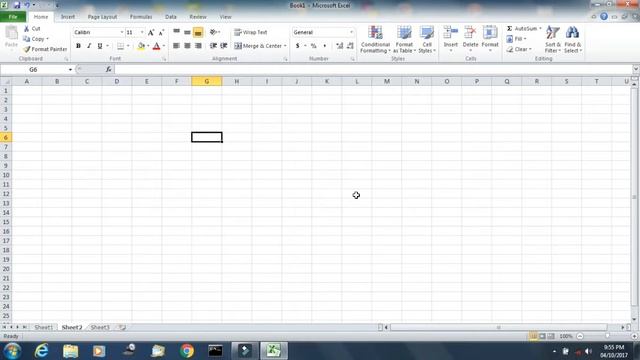Open Conditional Formatting menu

tap(375, 39)
